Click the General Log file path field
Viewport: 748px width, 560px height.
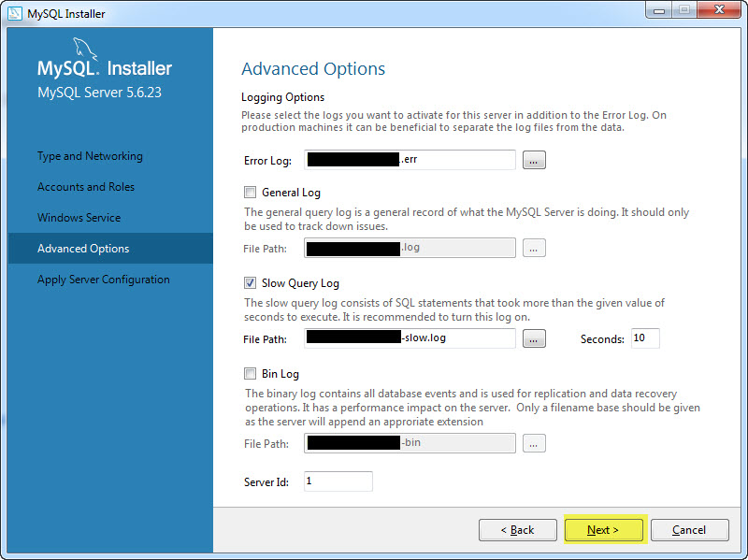(410, 248)
